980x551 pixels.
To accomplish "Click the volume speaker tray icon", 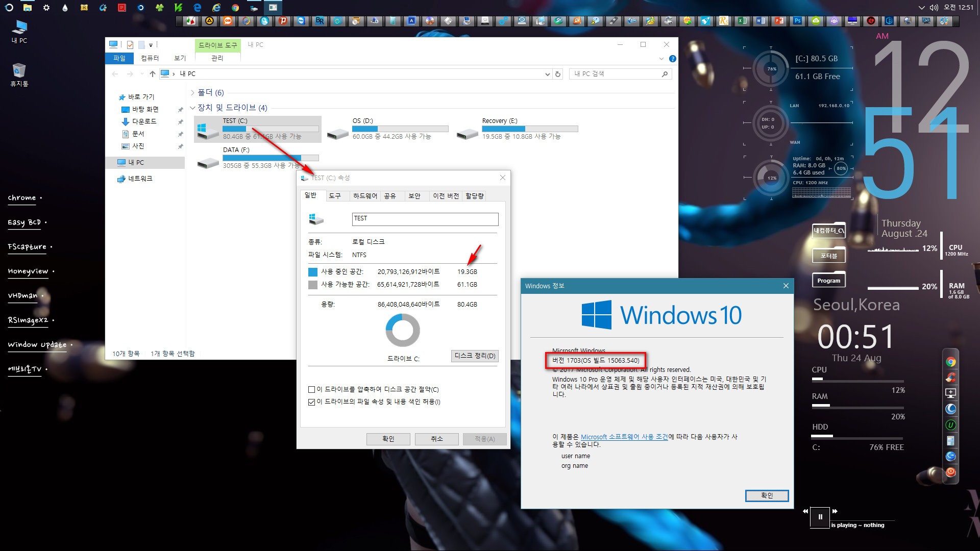I will [934, 8].
